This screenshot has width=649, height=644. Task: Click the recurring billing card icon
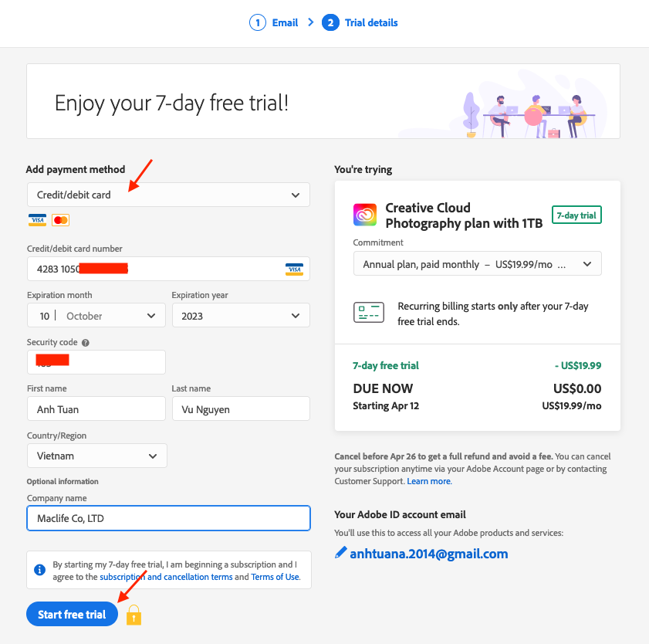(x=368, y=312)
